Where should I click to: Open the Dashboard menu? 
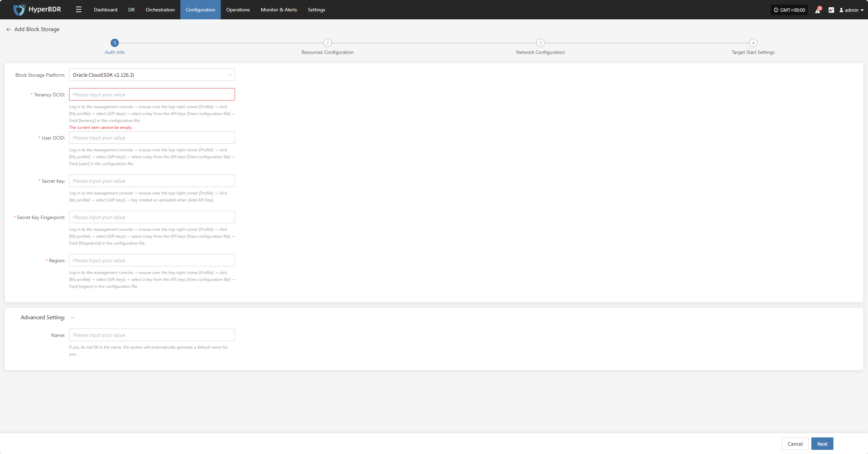(106, 10)
